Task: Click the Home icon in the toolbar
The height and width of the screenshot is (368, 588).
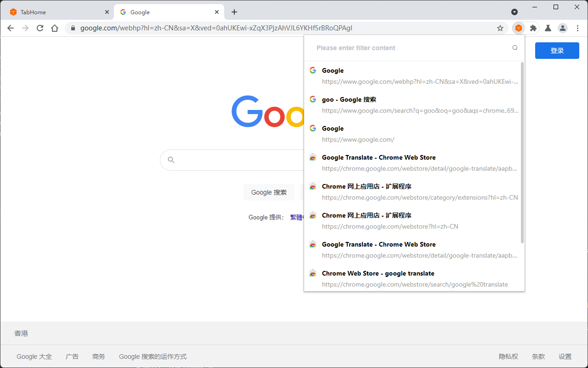Action: (55, 28)
